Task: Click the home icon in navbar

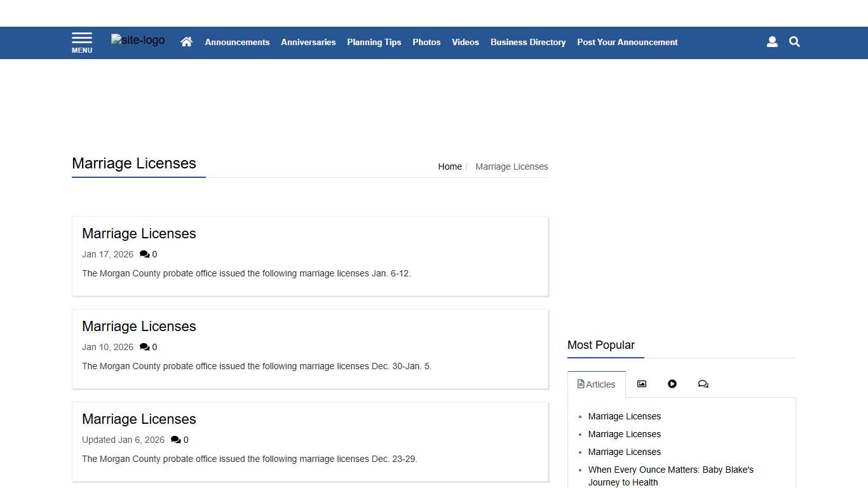Action: pyautogui.click(x=186, y=42)
